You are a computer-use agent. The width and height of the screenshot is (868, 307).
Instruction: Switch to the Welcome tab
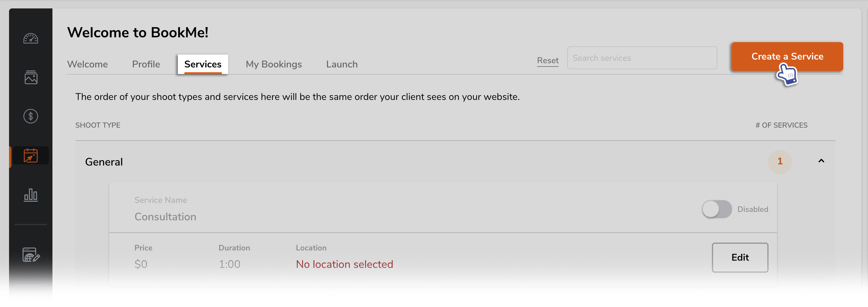pos(87,64)
